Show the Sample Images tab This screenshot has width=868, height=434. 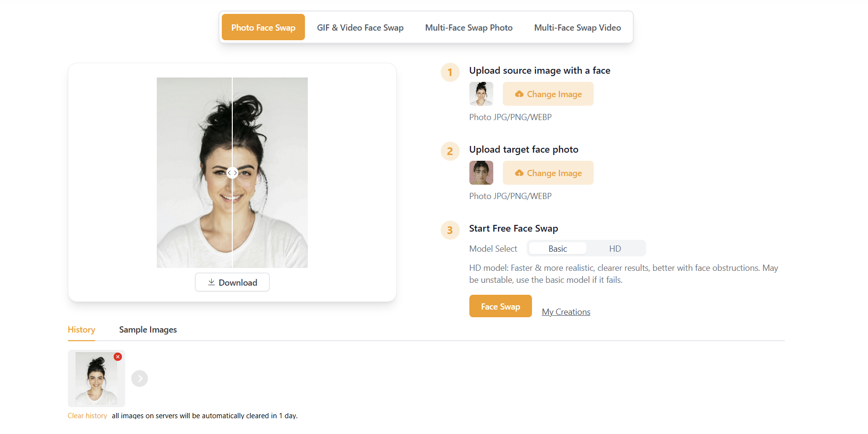148,330
